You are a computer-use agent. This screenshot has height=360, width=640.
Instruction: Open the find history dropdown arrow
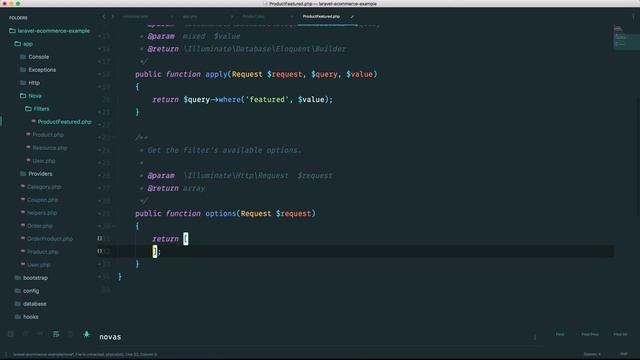click(535, 337)
